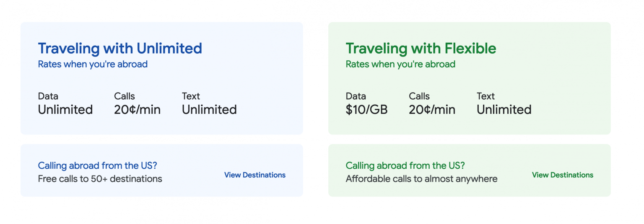Click the blue "Rates when you're abroad" subtitle
644x224 pixels.
[93, 64]
